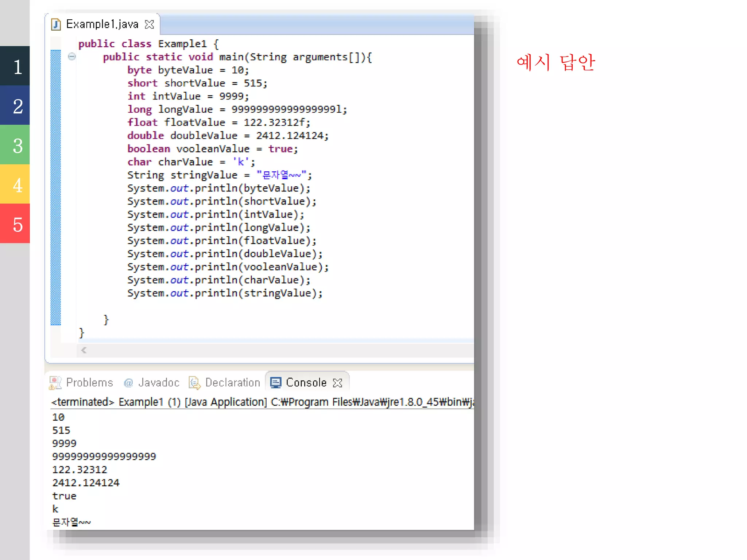Screen dimensions: 747x560
Task: Click 'public class Example1 {' line
Action: coord(148,44)
